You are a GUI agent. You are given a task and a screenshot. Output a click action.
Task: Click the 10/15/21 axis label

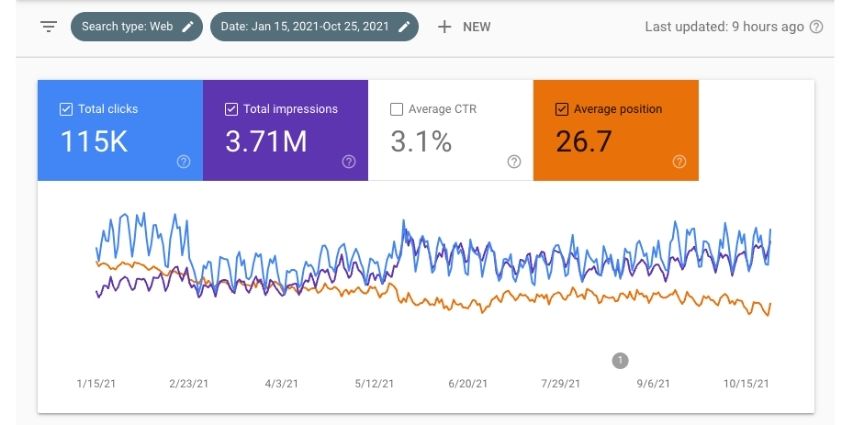(746, 384)
